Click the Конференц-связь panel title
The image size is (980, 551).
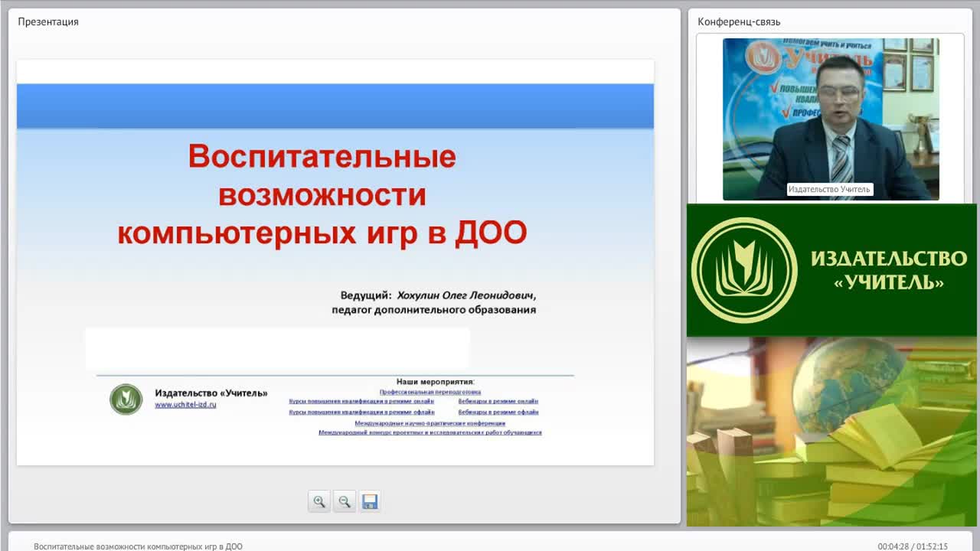click(739, 21)
